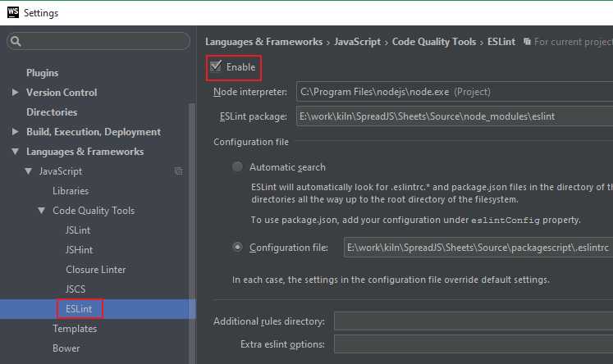Click the 'In each case' note text
The width and height of the screenshot is (613, 364).
coord(391,280)
